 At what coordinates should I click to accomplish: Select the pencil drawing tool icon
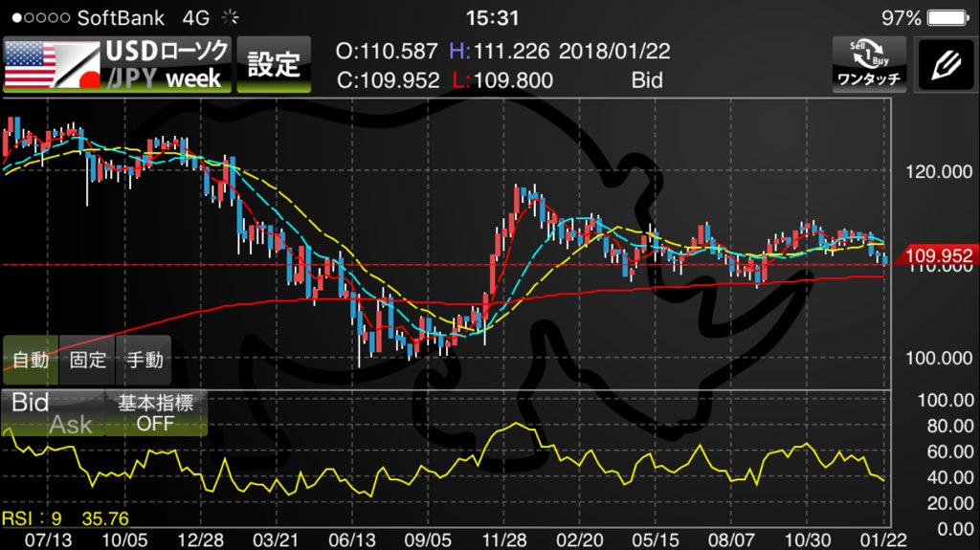pyautogui.click(x=946, y=64)
